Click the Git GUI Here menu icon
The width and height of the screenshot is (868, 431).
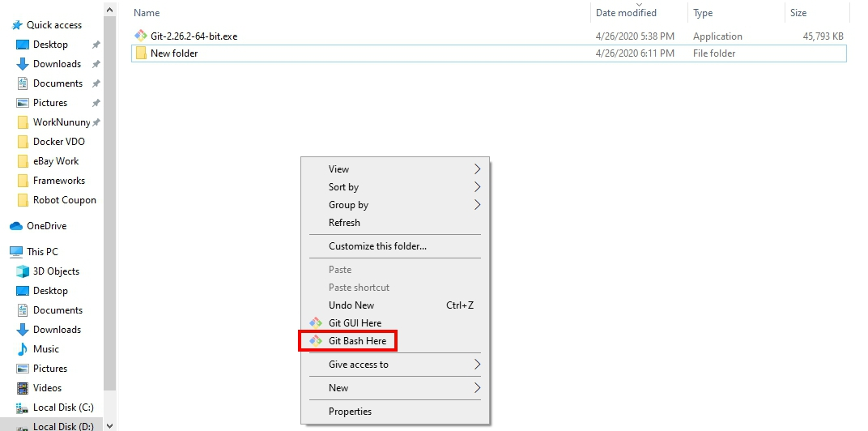tap(316, 323)
